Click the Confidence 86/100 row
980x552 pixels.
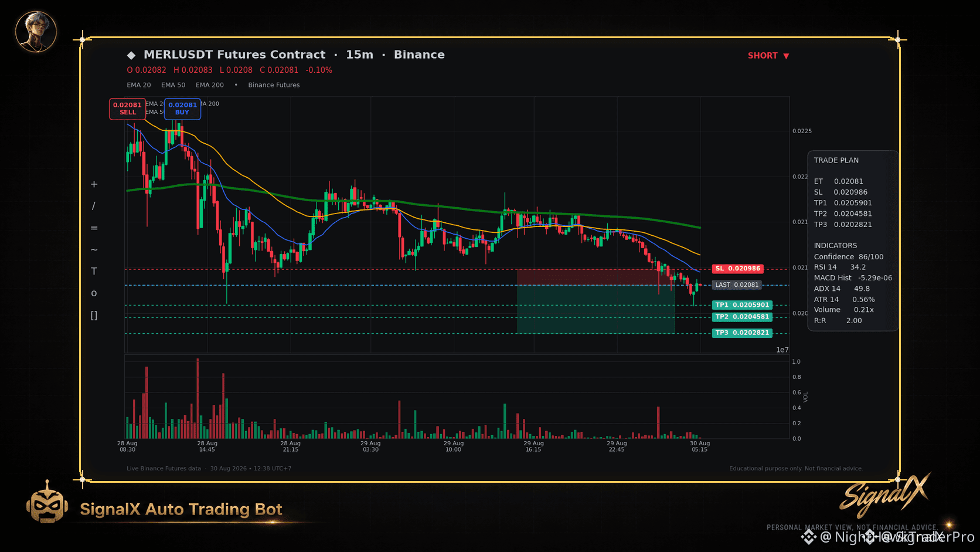(x=849, y=257)
